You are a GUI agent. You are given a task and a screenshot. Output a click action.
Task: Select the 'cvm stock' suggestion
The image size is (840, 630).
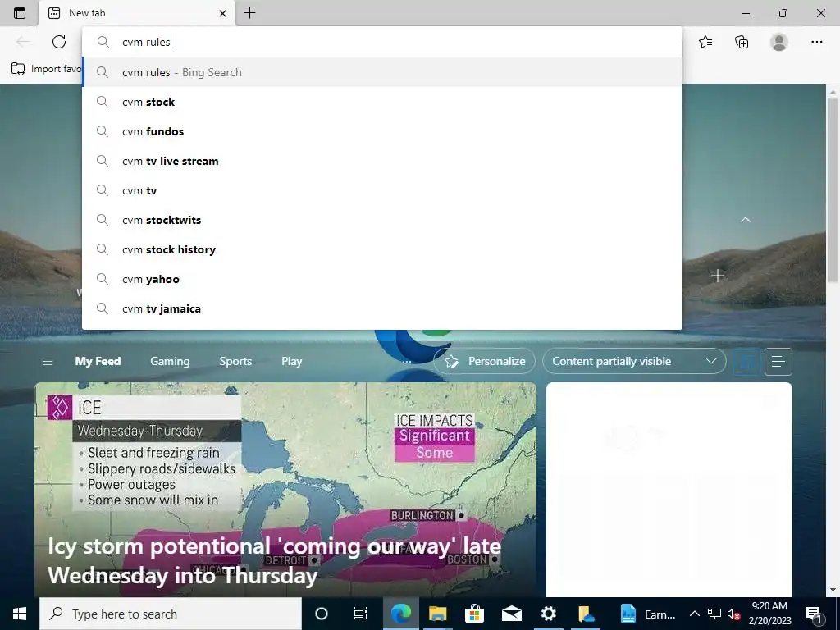[x=382, y=102]
